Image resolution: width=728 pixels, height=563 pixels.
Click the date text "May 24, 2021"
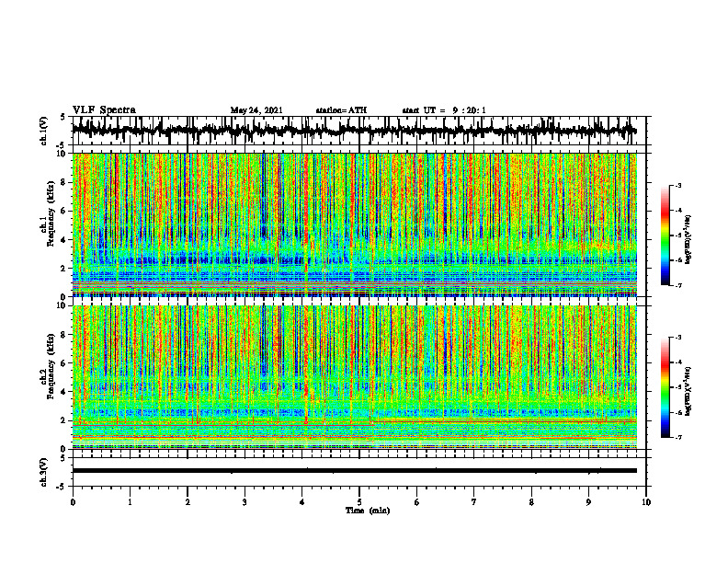pos(256,110)
